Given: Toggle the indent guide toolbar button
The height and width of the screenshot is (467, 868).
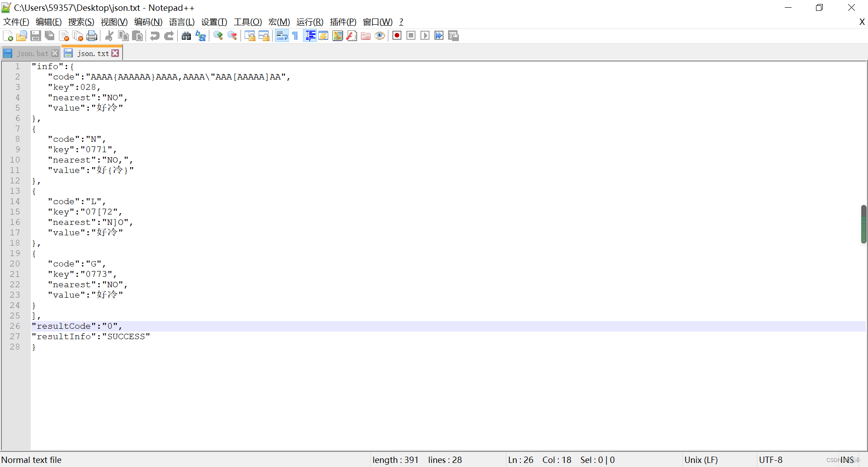Looking at the screenshot, I should (x=310, y=36).
